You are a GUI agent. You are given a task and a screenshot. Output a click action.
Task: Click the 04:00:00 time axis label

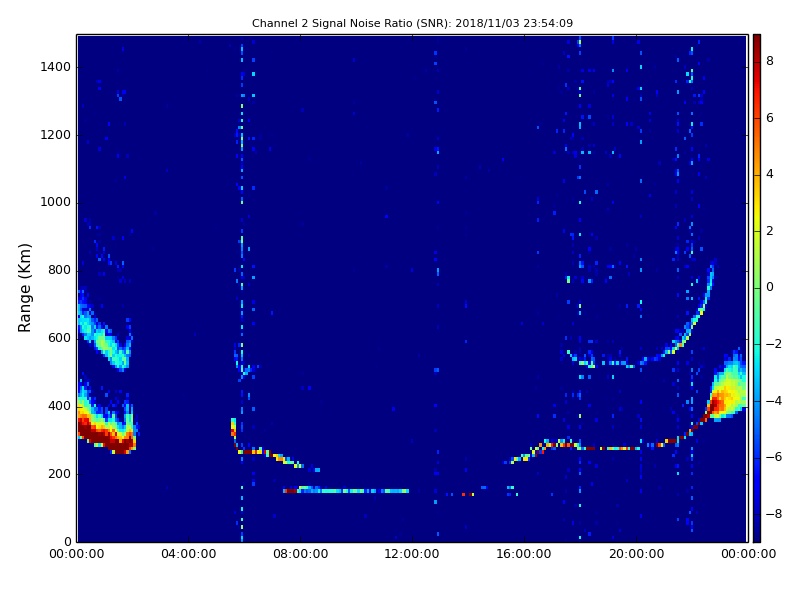pos(189,554)
